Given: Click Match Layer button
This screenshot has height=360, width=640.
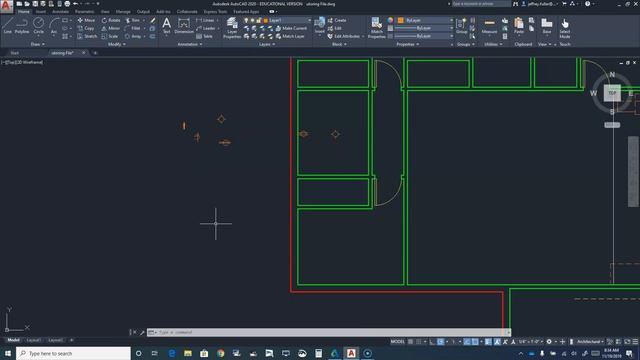Looking at the screenshot, I should tap(290, 36).
